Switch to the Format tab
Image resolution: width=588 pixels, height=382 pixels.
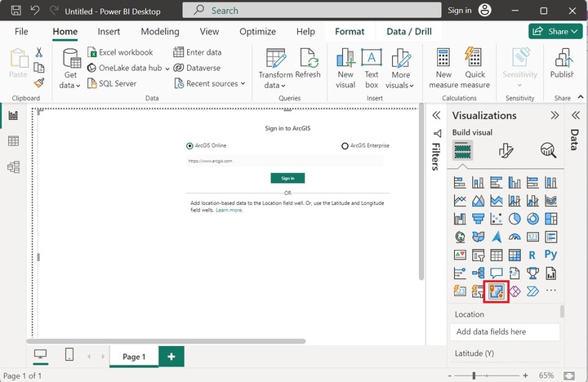pyautogui.click(x=350, y=32)
